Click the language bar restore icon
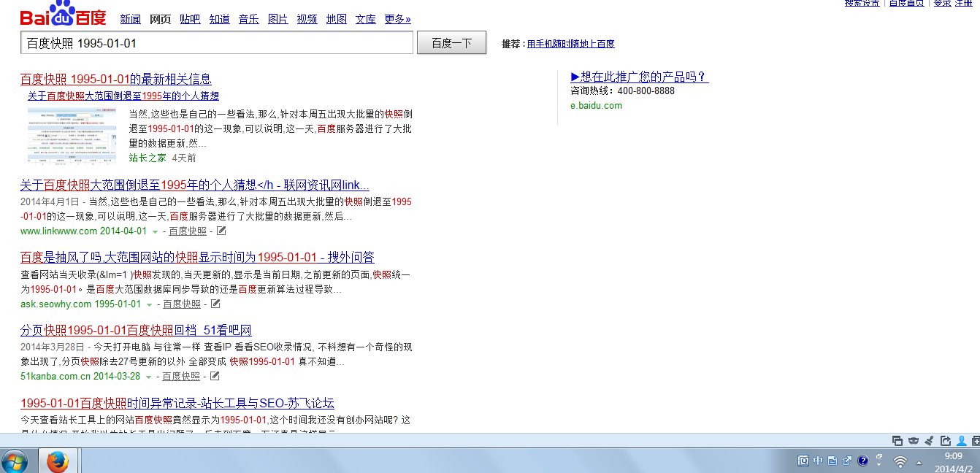The width and height of the screenshot is (980, 473). point(878,455)
